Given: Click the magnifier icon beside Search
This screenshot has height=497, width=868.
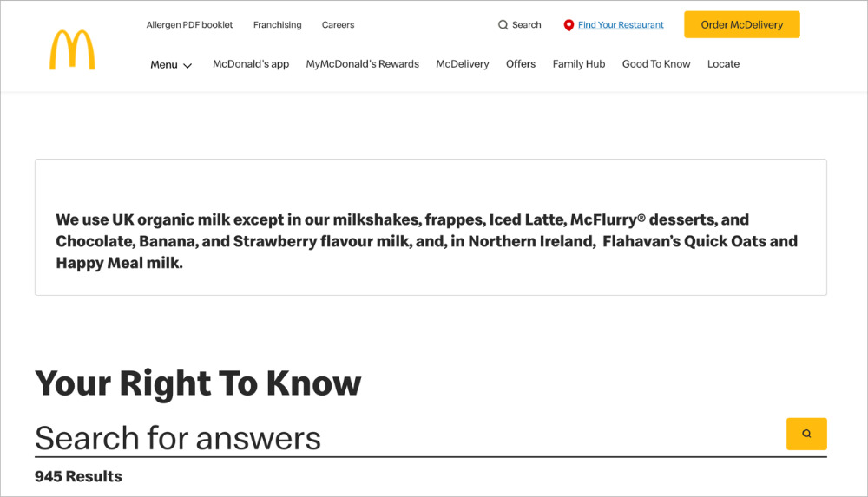Looking at the screenshot, I should [503, 25].
